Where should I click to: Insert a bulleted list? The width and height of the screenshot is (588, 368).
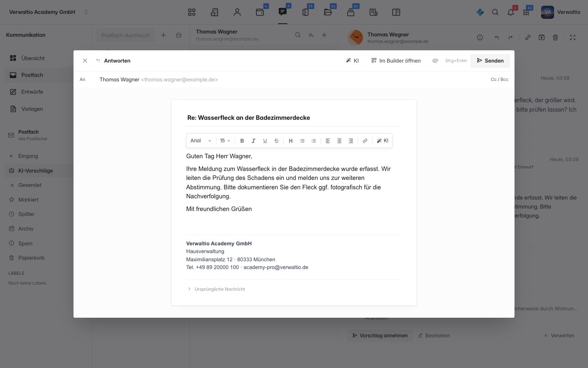(x=302, y=141)
